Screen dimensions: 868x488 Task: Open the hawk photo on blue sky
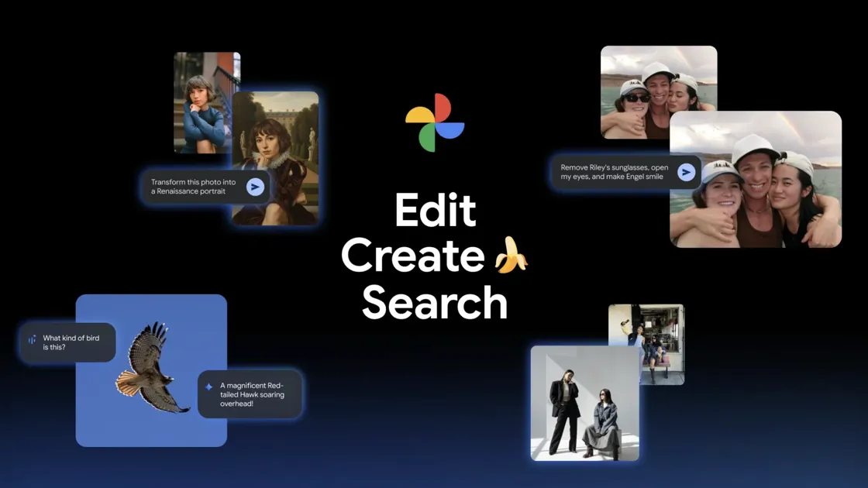pyautogui.click(x=151, y=370)
